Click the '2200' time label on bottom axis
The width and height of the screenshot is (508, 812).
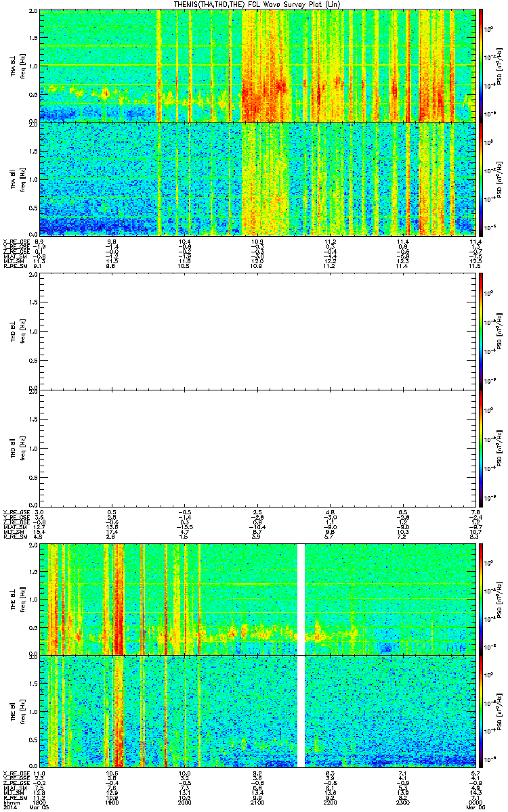(x=330, y=803)
